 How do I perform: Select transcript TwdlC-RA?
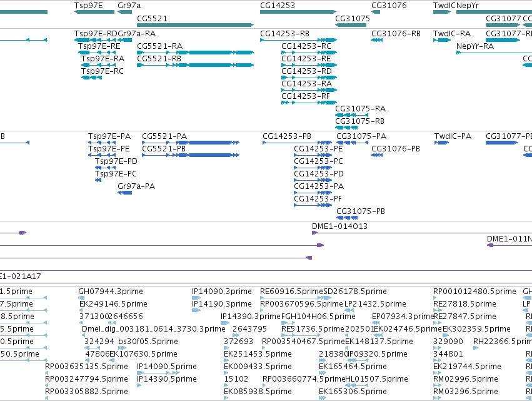[x=442, y=40]
